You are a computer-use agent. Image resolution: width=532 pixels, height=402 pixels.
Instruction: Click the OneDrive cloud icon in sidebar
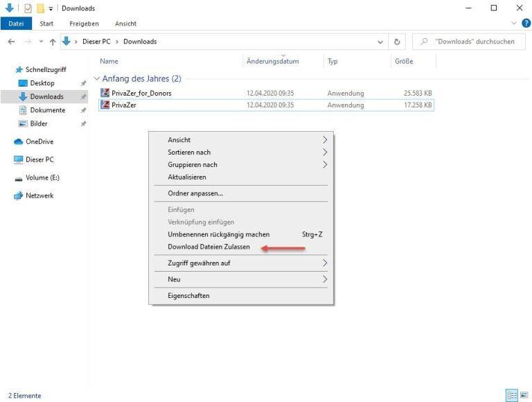(19, 141)
